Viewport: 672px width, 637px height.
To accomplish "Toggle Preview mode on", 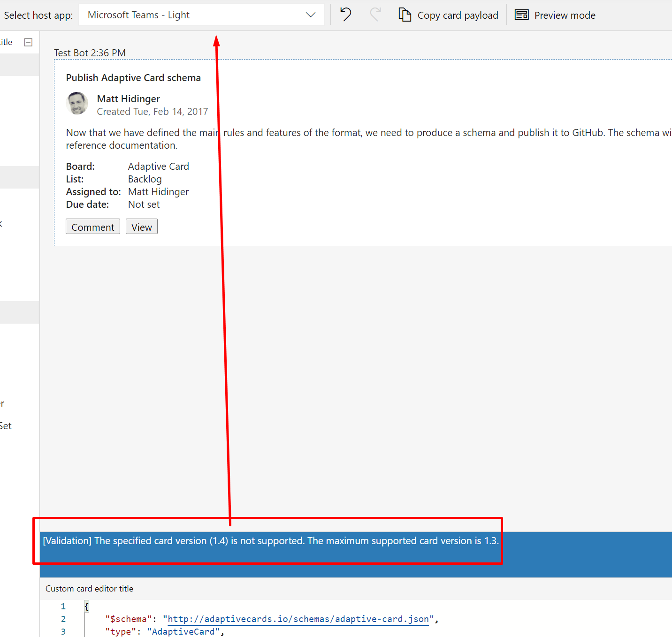I will 555,15.
